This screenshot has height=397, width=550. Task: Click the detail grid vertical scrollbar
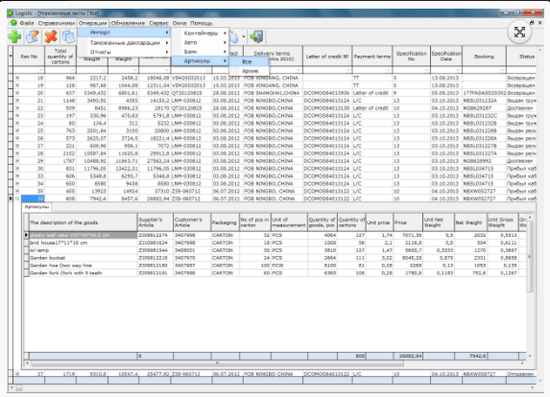click(530, 256)
